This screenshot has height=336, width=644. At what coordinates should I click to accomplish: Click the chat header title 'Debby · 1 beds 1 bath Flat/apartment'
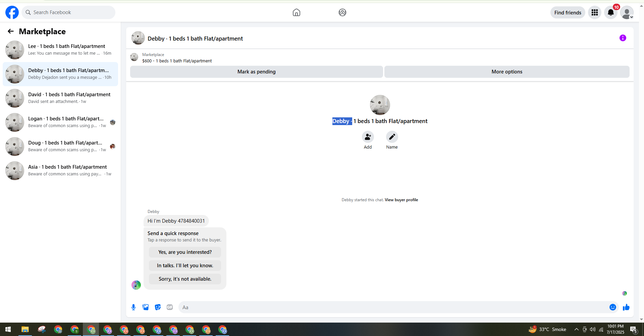click(195, 39)
